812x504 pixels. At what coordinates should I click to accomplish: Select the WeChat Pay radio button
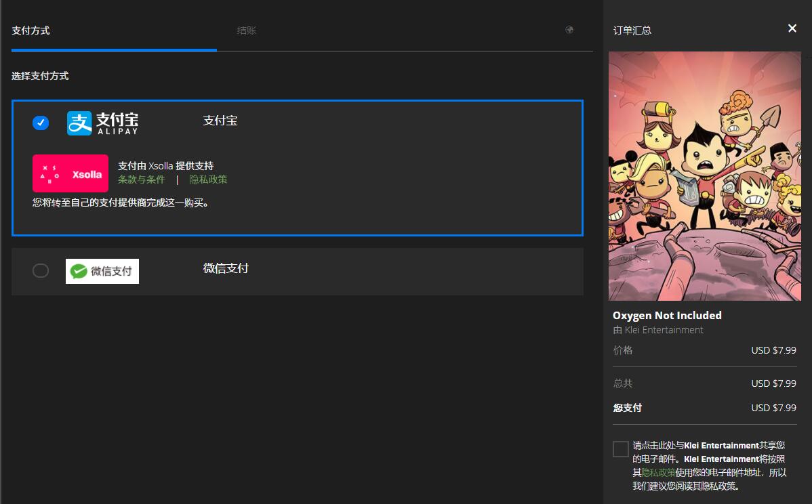click(x=41, y=270)
